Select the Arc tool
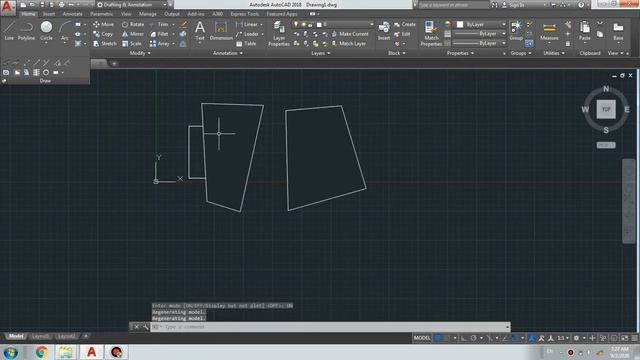The width and height of the screenshot is (640, 360). 64,31
